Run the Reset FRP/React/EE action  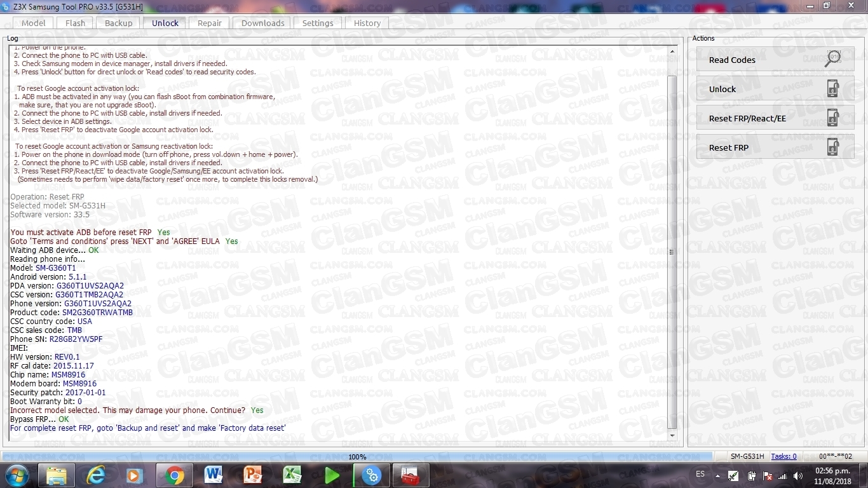coord(775,118)
